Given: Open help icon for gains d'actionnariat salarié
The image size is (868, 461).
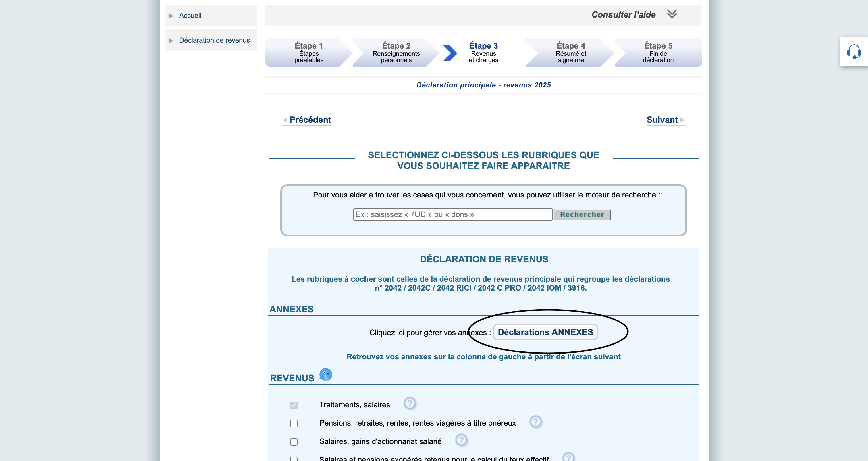Looking at the screenshot, I should pyautogui.click(x=461, y=440).
